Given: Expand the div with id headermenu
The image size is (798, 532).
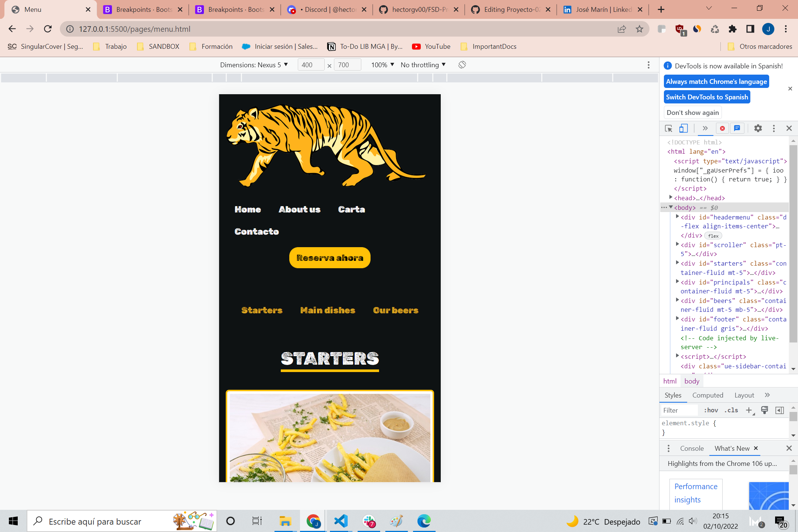Looking at the screenshot, I should 678,217.
